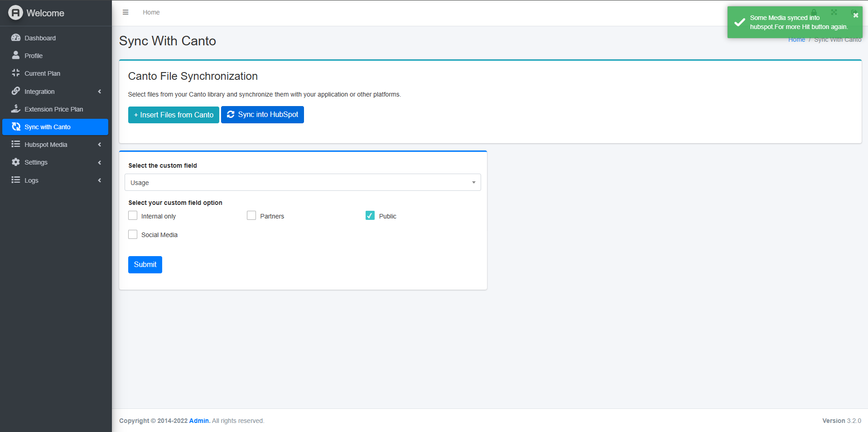Screen dimensions: 868x432
Task: Click the 'Some Media synced into hubspot' message
Action: (x=799, y=22)
